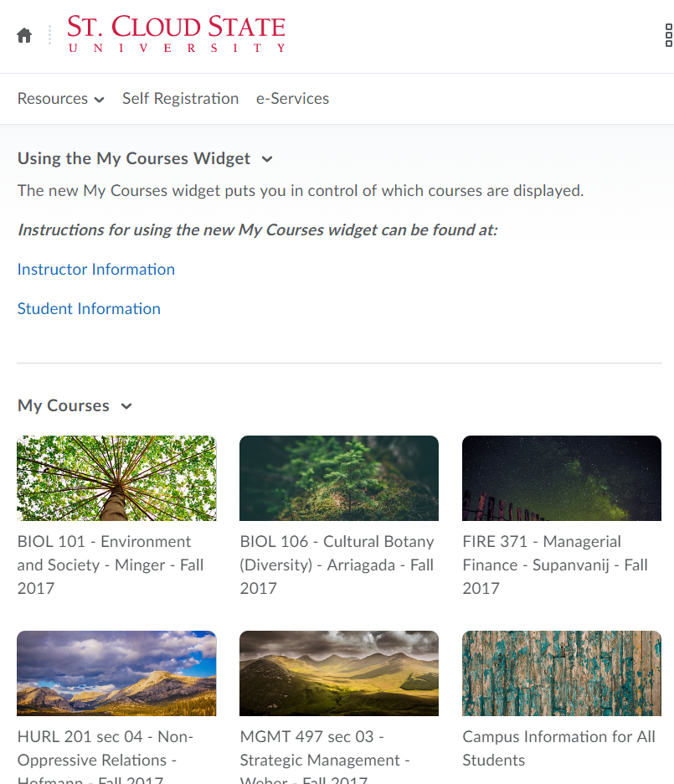
Task: Collapse the Using the My Courses Widget section
Action: 266,158
